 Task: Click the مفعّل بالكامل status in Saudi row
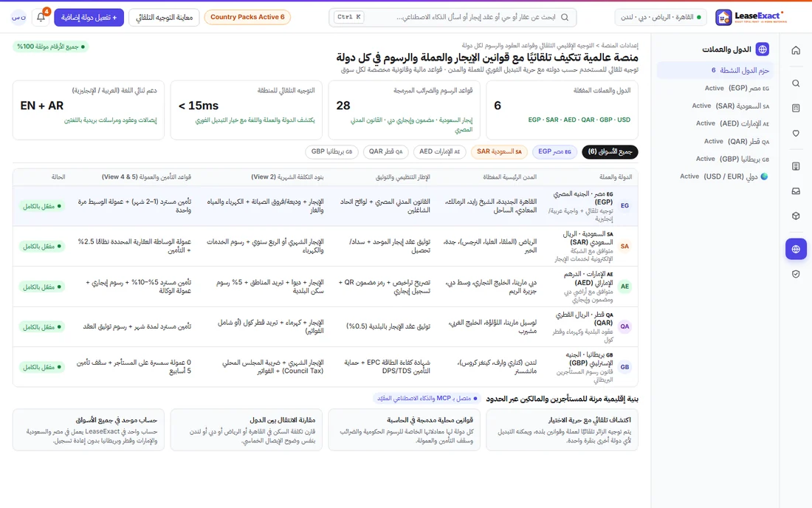(41, 247)
